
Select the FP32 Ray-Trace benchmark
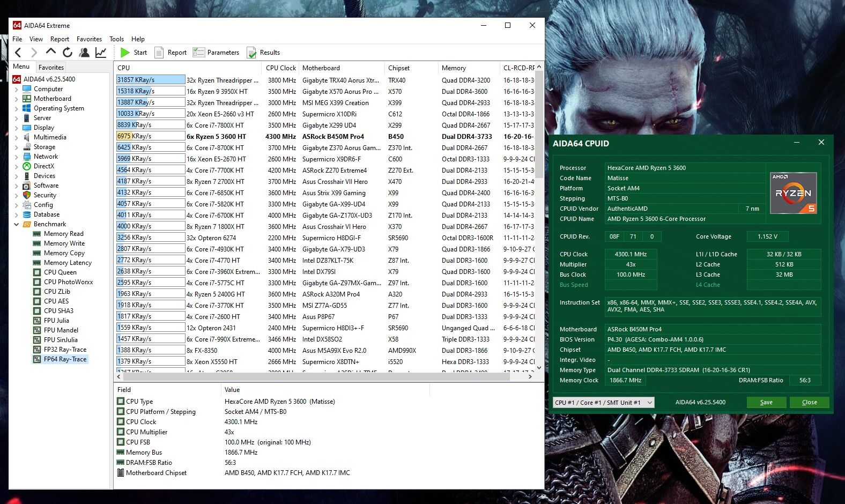click(x=60, y=350)
